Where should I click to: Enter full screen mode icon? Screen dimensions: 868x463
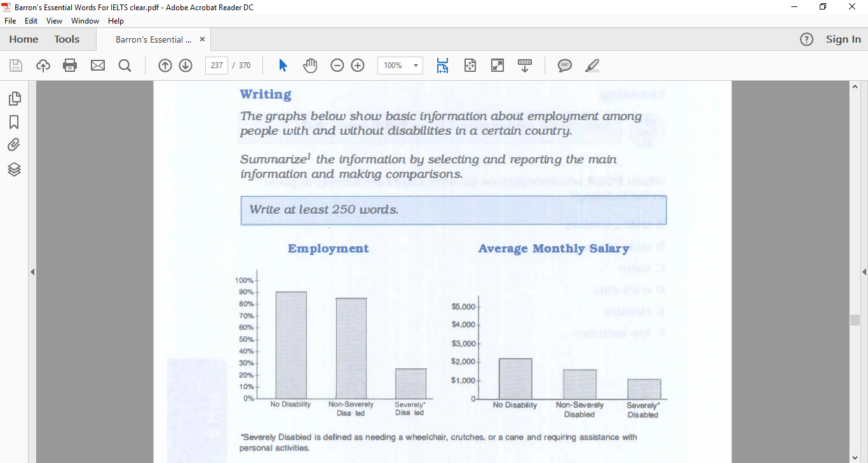click(x=498, y=66)
